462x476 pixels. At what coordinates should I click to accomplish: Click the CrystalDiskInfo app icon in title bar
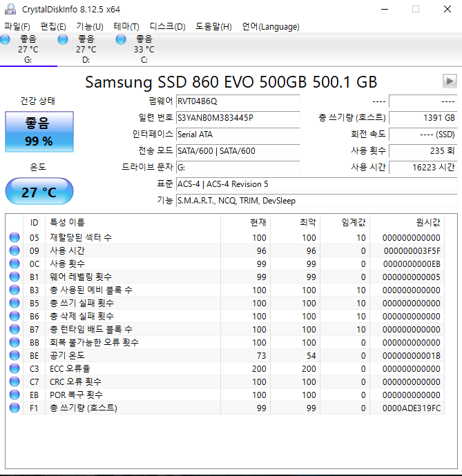pyautogui.click(x=10, y=9)
